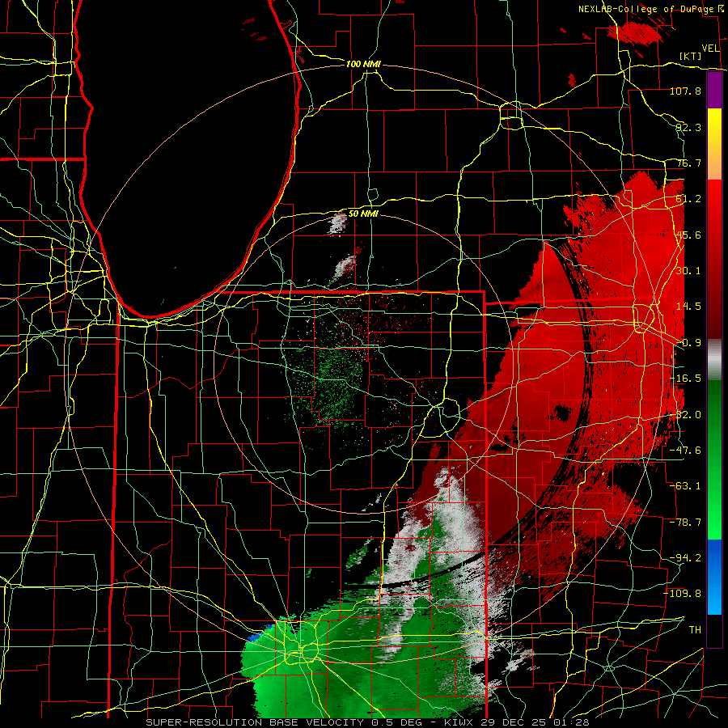Click the 14.5 value on the velocity scale
The width and height of the screenshot is (728, 728).
[688, 307]
